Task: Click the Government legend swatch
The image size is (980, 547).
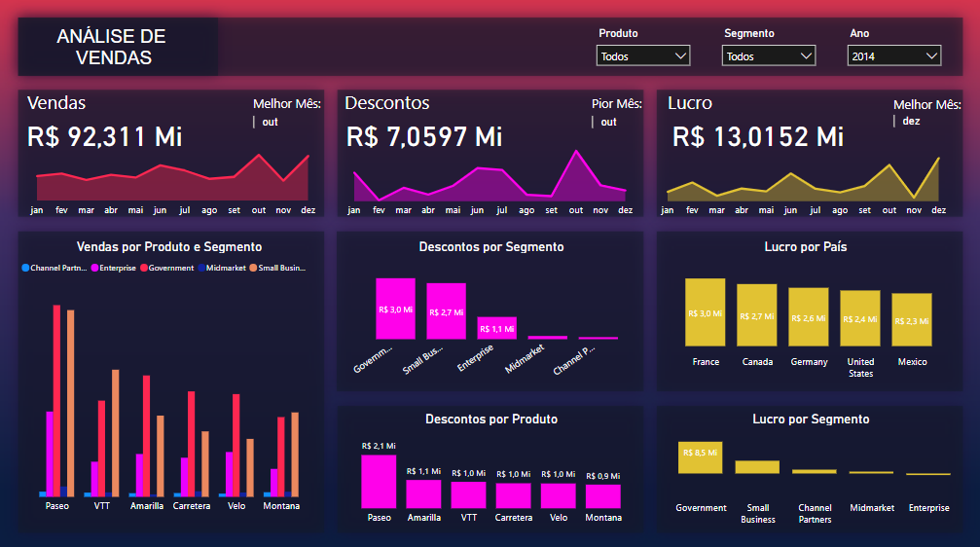Action: pos(144,268)
